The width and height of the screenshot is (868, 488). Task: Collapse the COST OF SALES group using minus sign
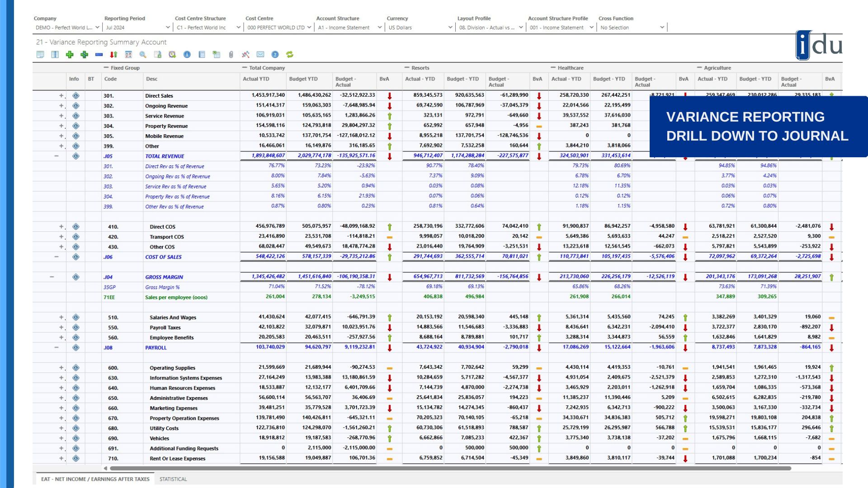pyautogui.click(x=56, y=257)
